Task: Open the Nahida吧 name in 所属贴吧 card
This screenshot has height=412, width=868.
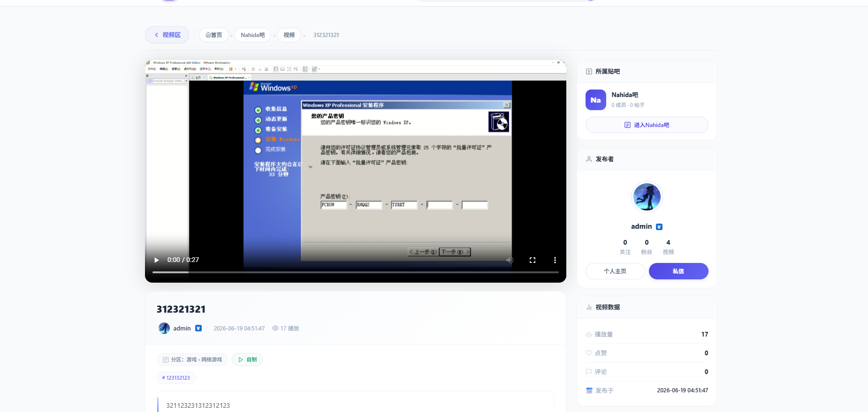Action: tap(624, 95)
